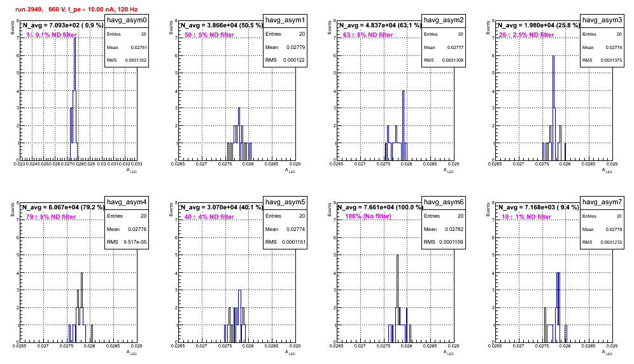This screenshot has width=634, height=364.
Task: Click the N_avg = 4.837e+04 label
Action: pos(379,25)
